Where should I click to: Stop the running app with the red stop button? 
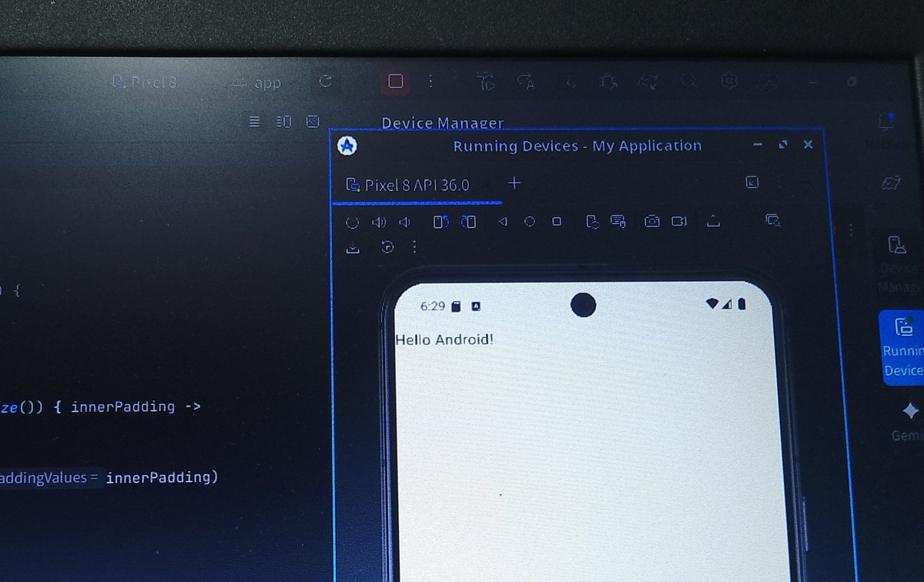(x=396, y=82)
